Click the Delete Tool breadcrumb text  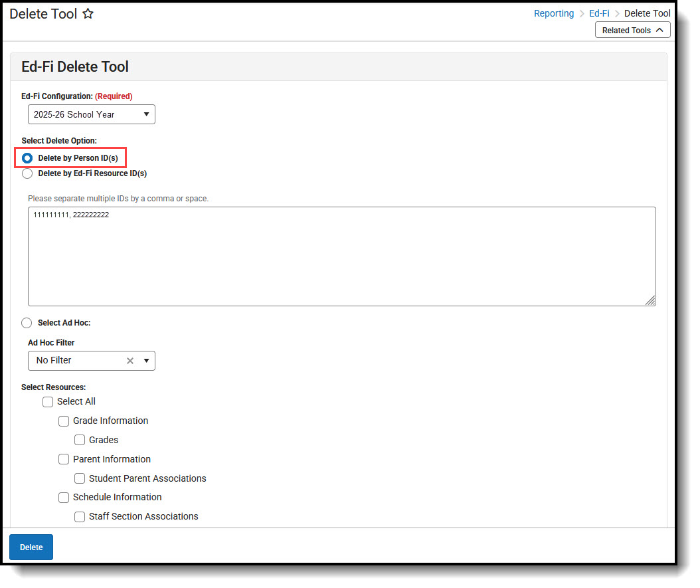pos(648,13)
